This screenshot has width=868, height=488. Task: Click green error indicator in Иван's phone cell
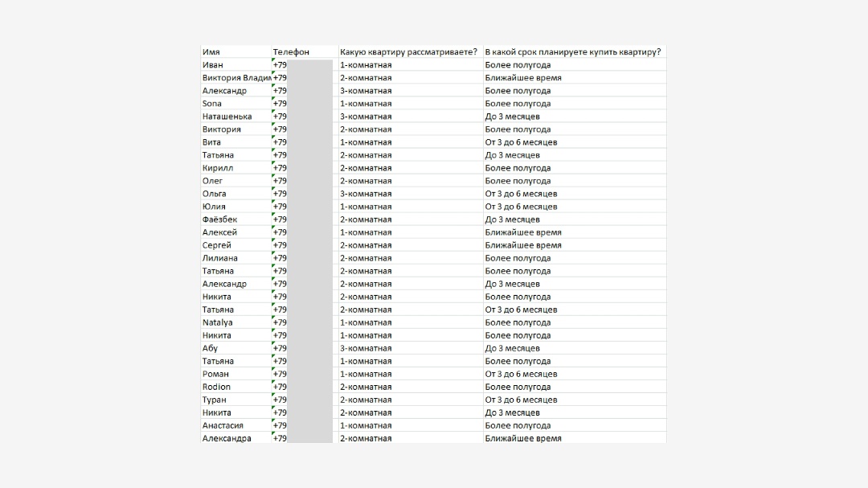click(x=273, y=60)
